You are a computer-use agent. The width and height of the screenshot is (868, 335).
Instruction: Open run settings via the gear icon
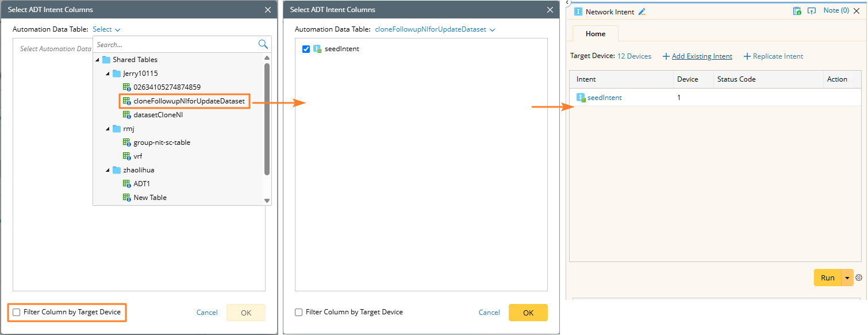point(859,278)
